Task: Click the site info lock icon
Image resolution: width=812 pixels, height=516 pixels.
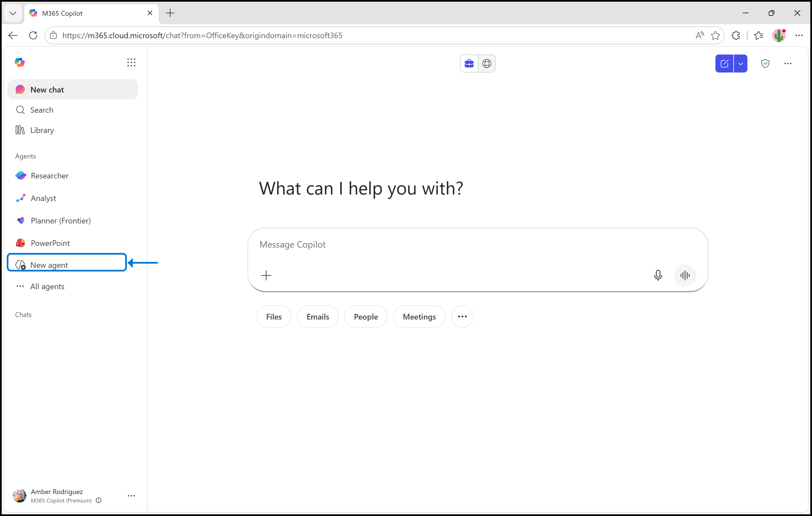Action: coord(53,35)
